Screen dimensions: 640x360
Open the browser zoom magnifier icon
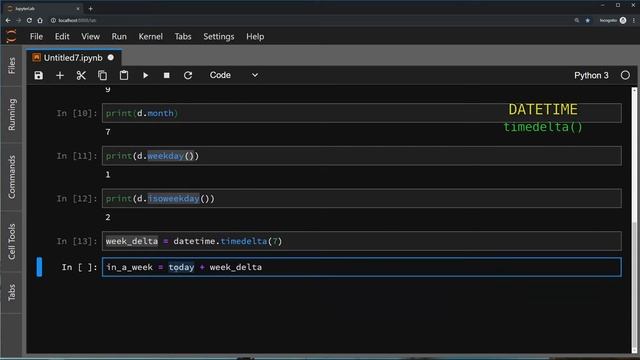(577, 20)
